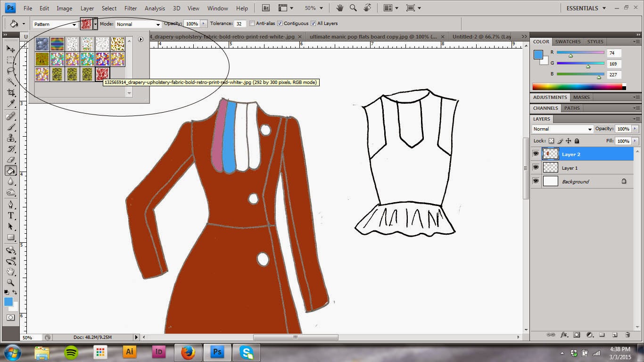Open the layer blend mode dropdown
The width and height of the screenshot is (644, 362).
[x=562, y=129]
